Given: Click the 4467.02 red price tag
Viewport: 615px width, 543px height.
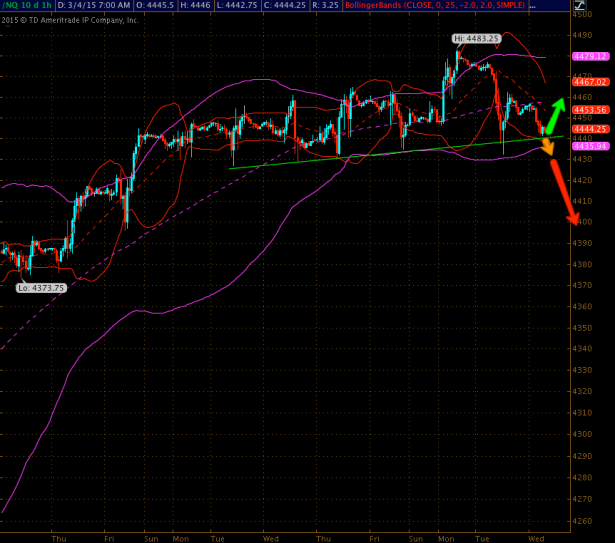Looking at the screenshot, I should coord(584,79).
